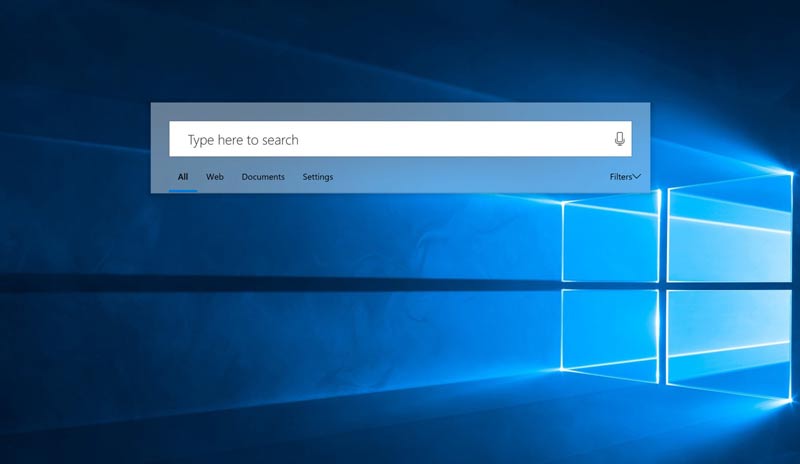This screenshot has width=800, height=464.
Task: Select the All search tab
Action: coord(183,177)
